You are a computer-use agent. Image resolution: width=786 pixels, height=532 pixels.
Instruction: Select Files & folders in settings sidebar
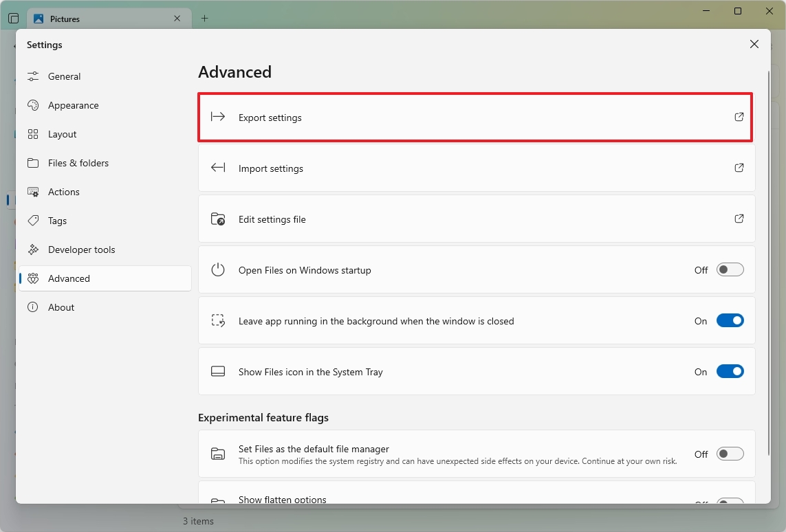coord(78,163)
